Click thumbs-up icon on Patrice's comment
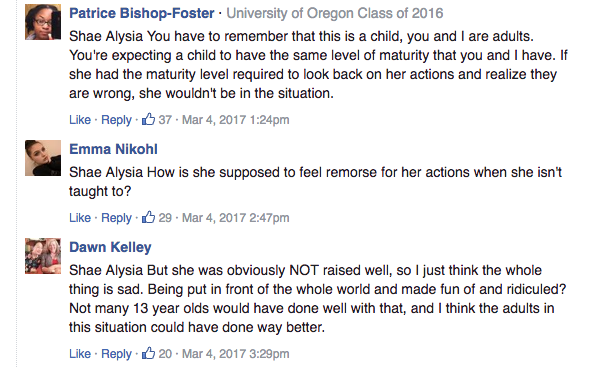This screenshot has height=367, width=607. [148, 119]
